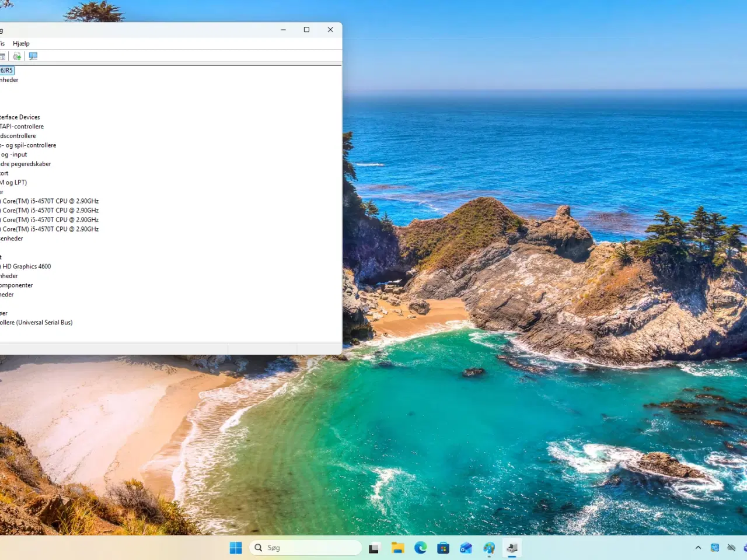Click the leftmost properties icon in the toolbar
The image size is (747, 560).
pos(4,55)
